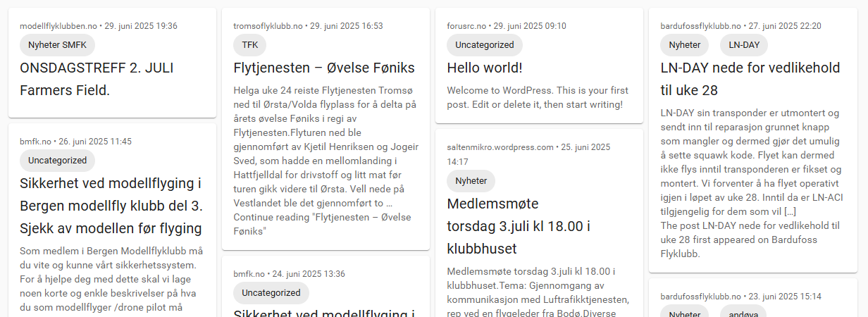The height and width of the screenshot is (317, 868).
Task: Click bardufossflyklubb.no 23. juni 2025 15:14 line
Action: [x=741, y=297]
